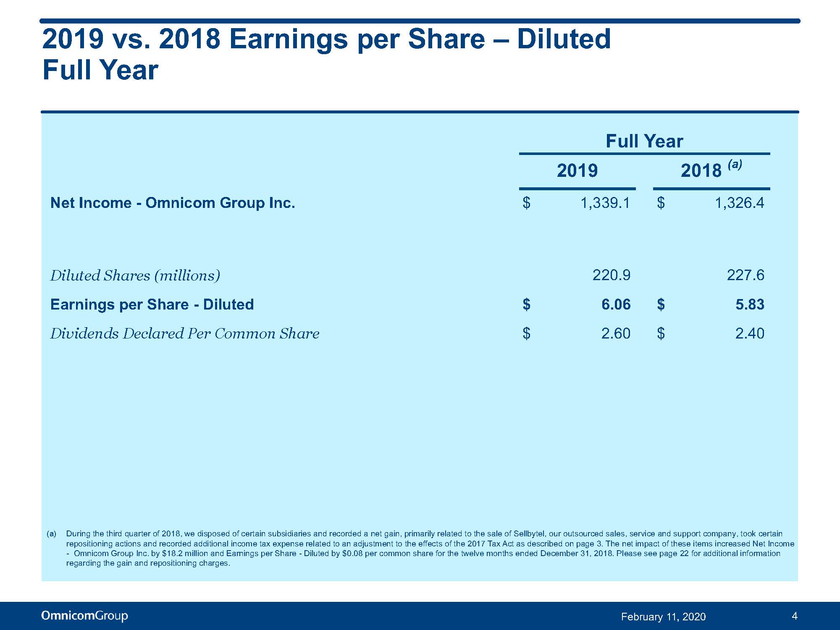
Task: Select the 2019 diluted shares value 220.9
Action: pos(612,275)
